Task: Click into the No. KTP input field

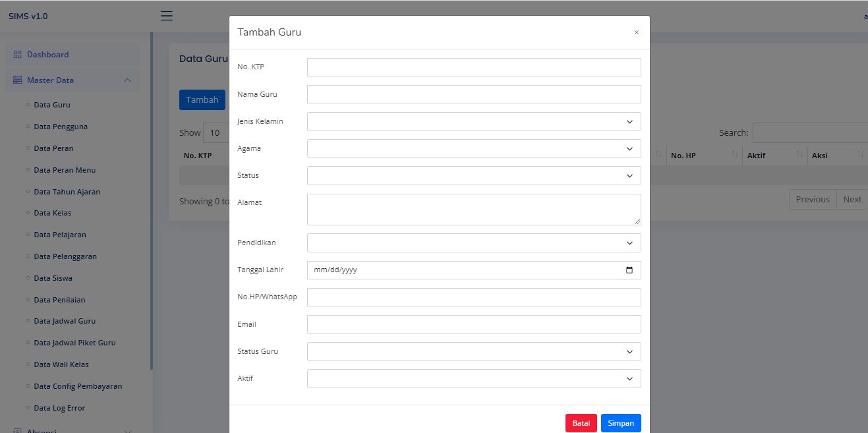Action: (473, 67)
